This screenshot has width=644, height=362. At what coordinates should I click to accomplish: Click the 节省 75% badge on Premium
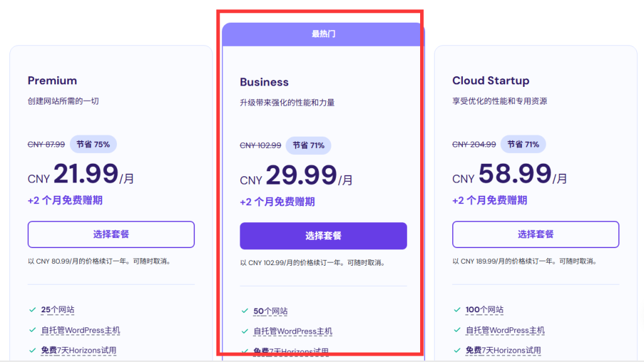pyautogui.click(x=93, y=144)
